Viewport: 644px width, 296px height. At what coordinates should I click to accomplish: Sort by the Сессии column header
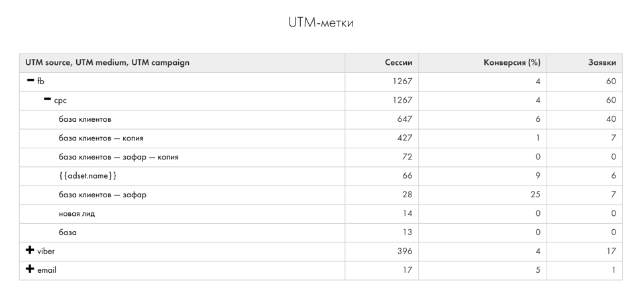coord(398,63)
